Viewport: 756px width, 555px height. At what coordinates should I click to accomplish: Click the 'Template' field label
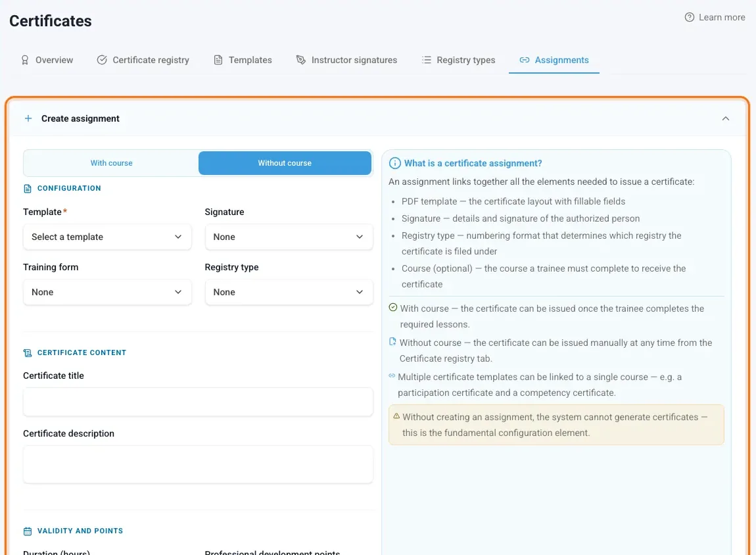43,212
